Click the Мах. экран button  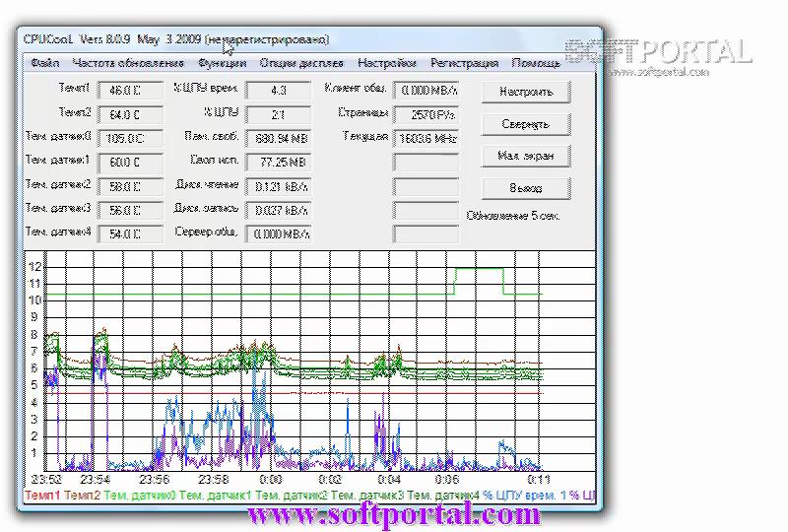coord(526,156)
